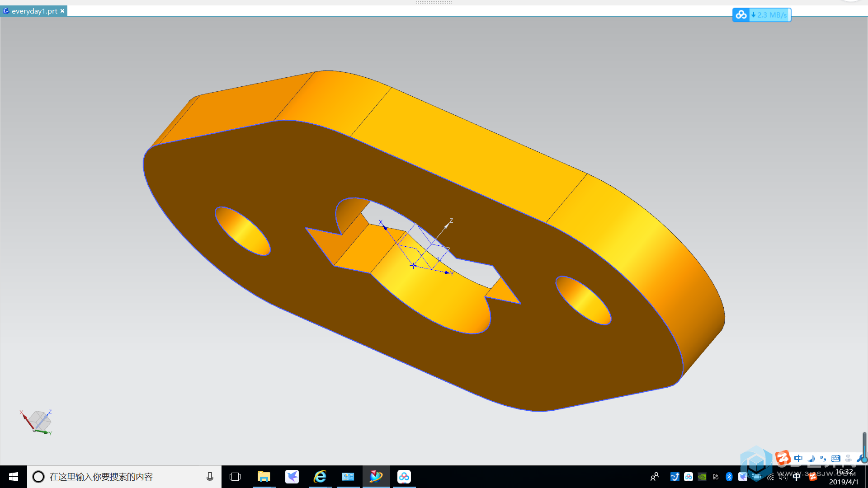Click the Baidu cloud download speed widget

pos(761,15)
